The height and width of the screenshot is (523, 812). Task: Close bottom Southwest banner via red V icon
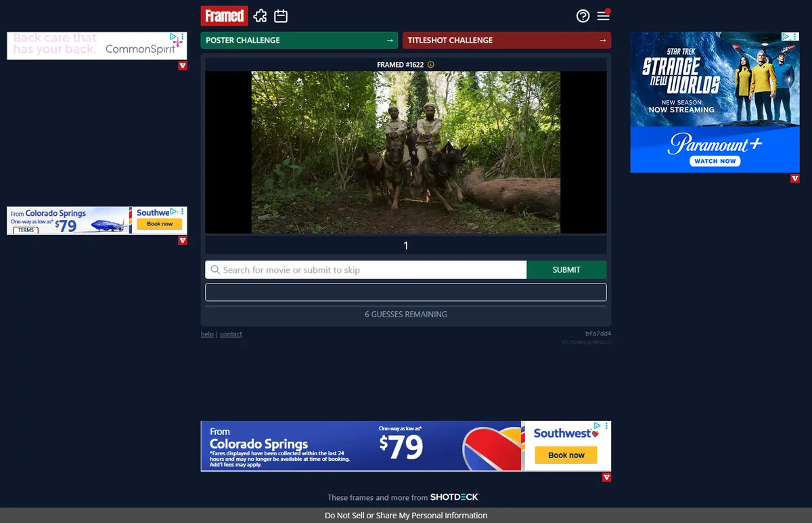point(606,477)
